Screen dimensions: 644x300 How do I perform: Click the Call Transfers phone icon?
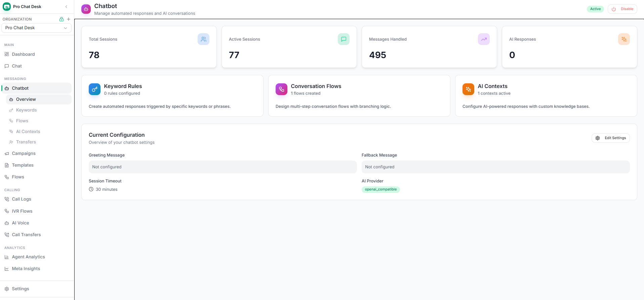click(7, 235)
